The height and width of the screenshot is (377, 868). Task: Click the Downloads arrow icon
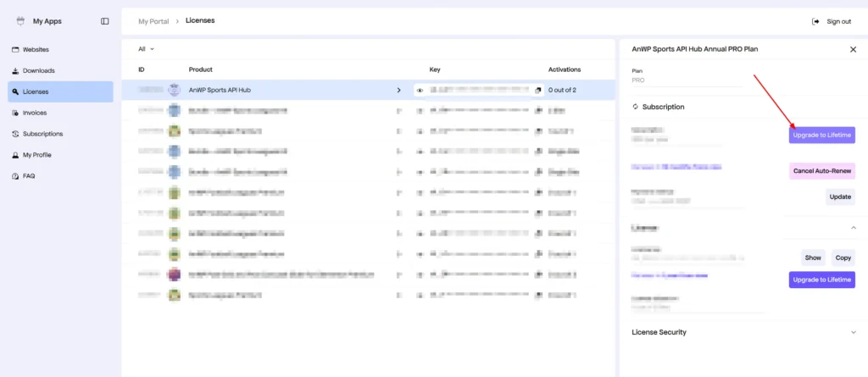click(x=15, y=71)
